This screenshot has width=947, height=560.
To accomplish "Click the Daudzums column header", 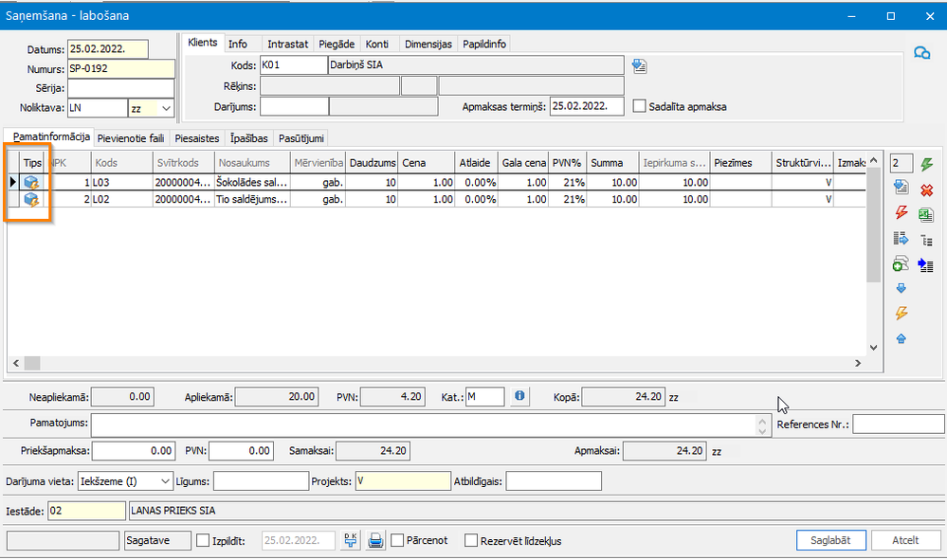I will point(372,163).
